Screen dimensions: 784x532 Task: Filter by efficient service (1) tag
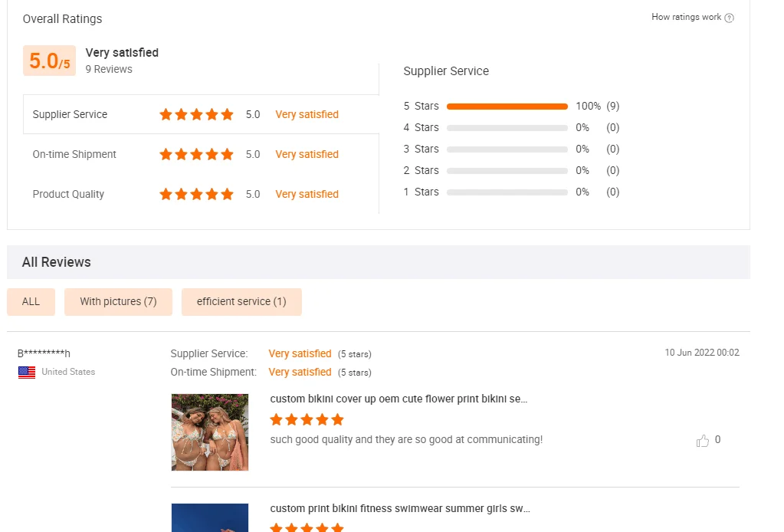coord(241,302)
